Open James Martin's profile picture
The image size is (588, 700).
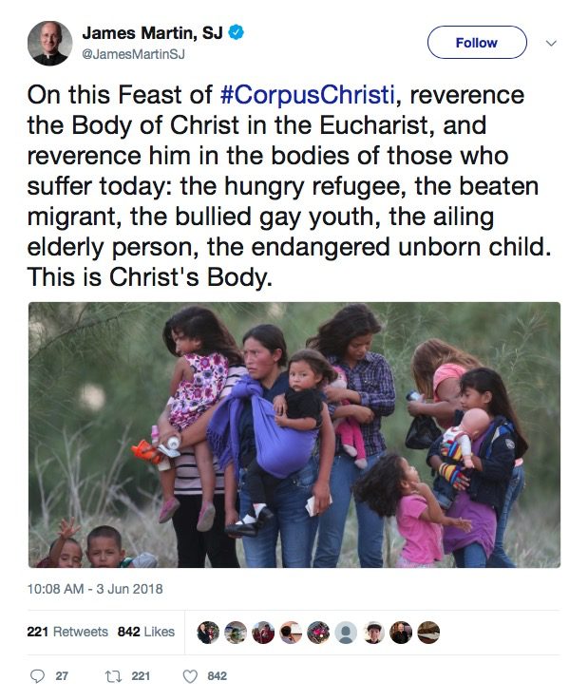click(48, 43)
